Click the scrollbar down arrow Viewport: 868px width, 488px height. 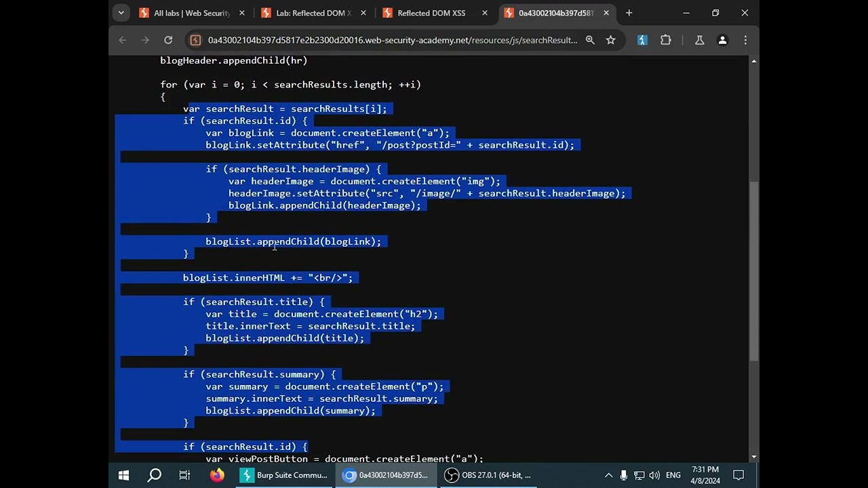point(753,457)
